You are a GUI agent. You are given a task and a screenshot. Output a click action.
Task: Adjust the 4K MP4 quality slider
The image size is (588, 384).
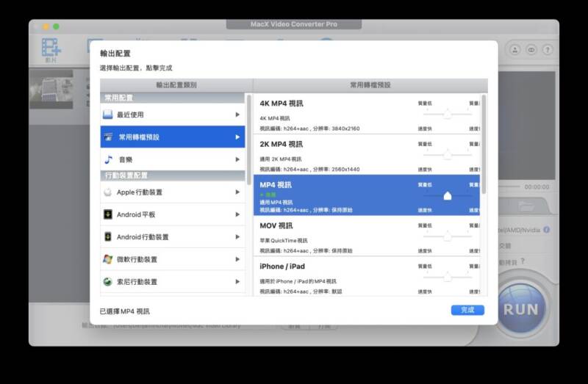click(448, 114)
